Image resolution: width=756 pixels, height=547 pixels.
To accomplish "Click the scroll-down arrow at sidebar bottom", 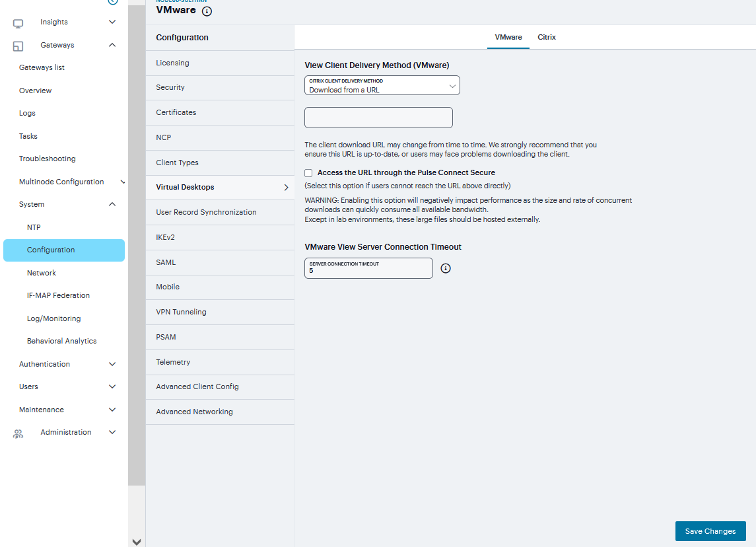I will 137,542.
